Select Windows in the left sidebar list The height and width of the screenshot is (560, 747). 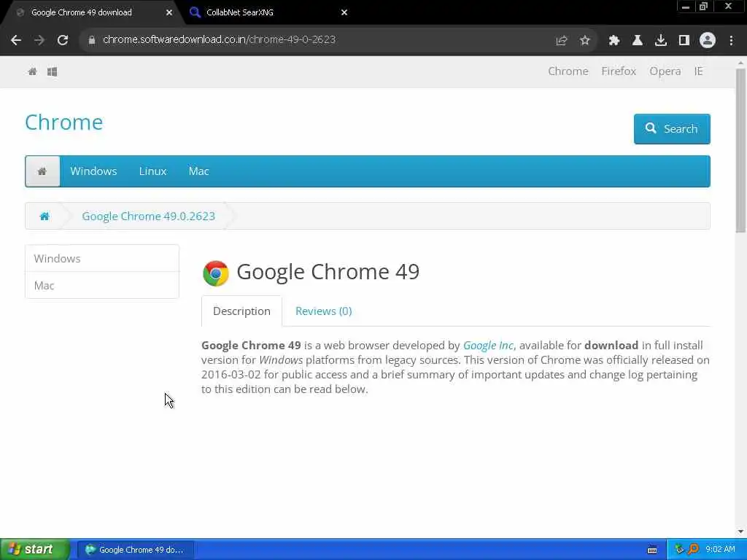point(102,259)
